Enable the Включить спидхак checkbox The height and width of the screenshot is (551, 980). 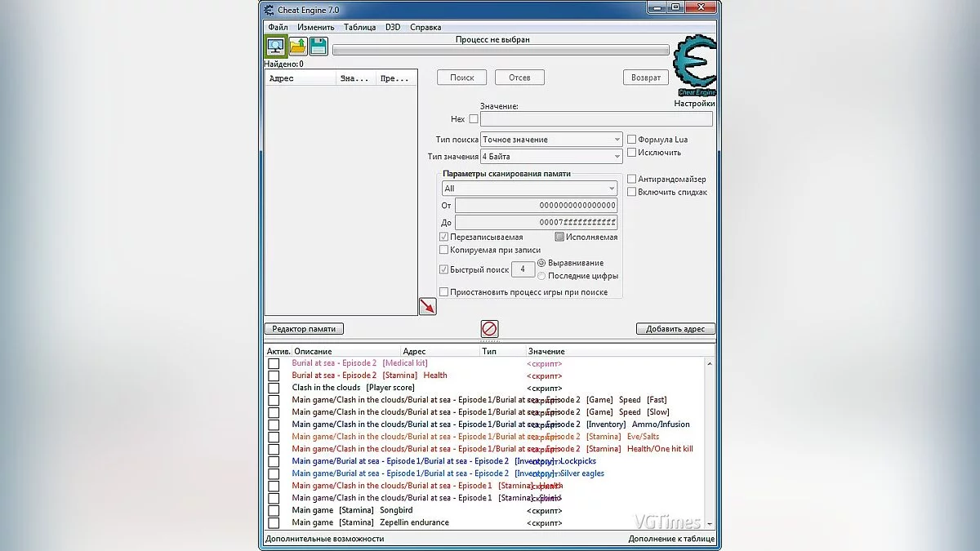[632, 192]
